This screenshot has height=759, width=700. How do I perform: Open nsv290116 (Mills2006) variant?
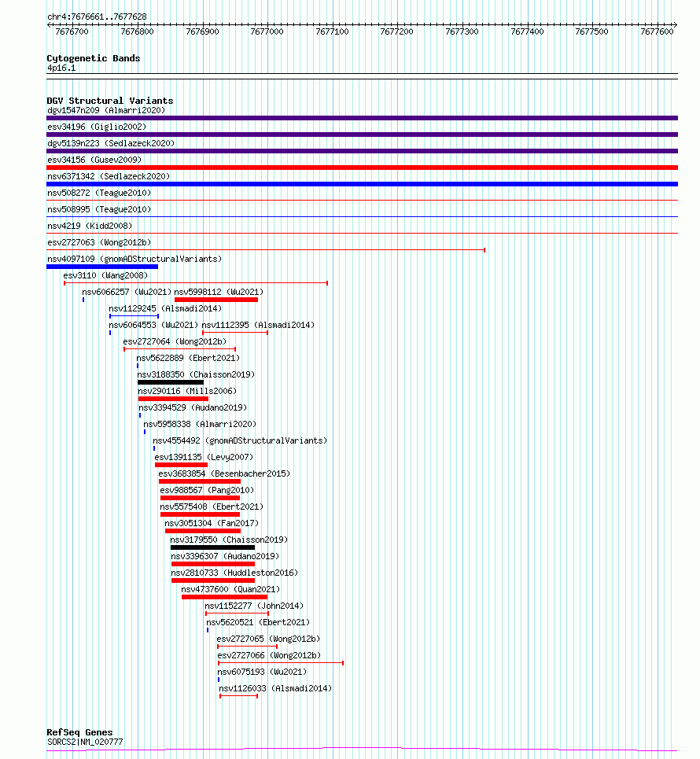(x=187, y=391)
